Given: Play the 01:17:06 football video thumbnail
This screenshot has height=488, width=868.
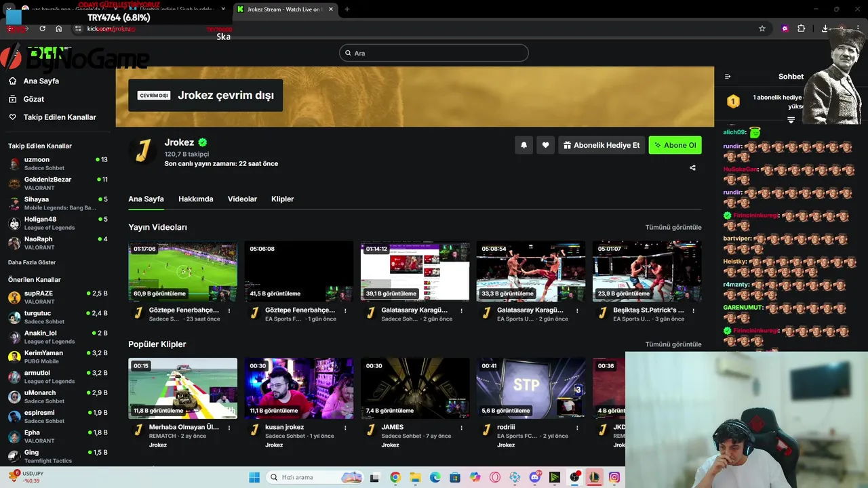Looking at the screenshot, I should coord(183,271).
